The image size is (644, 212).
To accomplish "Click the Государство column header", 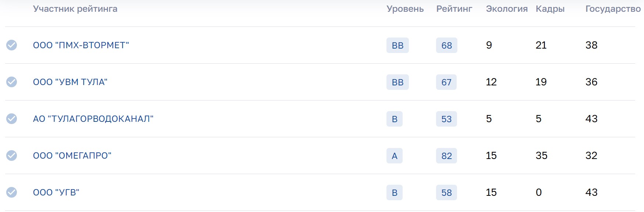I will coord(613,9).
